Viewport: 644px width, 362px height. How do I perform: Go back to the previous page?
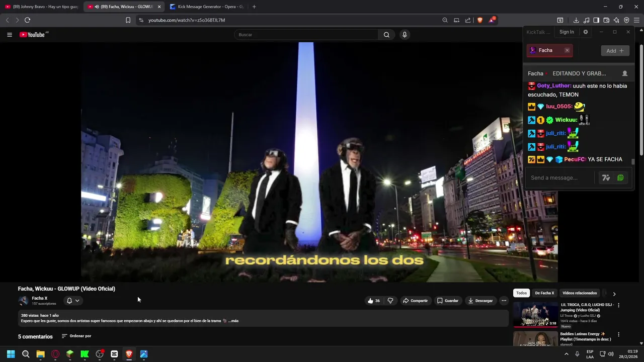pos(7,20)
